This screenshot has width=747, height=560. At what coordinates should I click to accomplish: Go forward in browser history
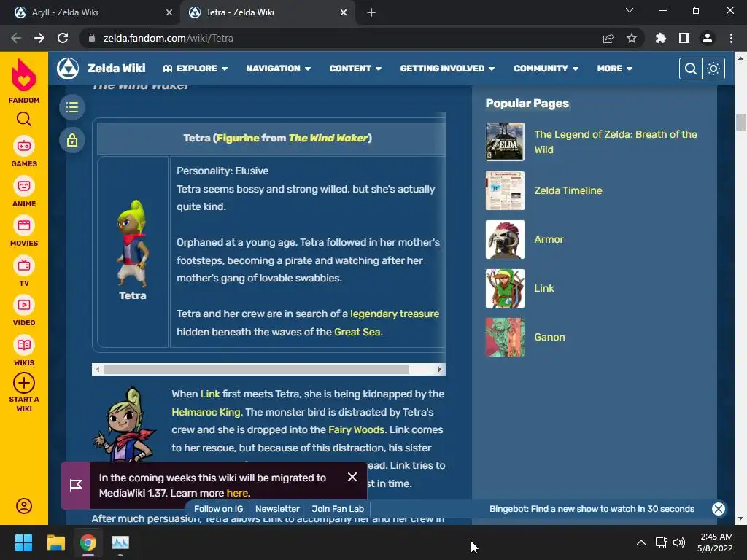39,38
